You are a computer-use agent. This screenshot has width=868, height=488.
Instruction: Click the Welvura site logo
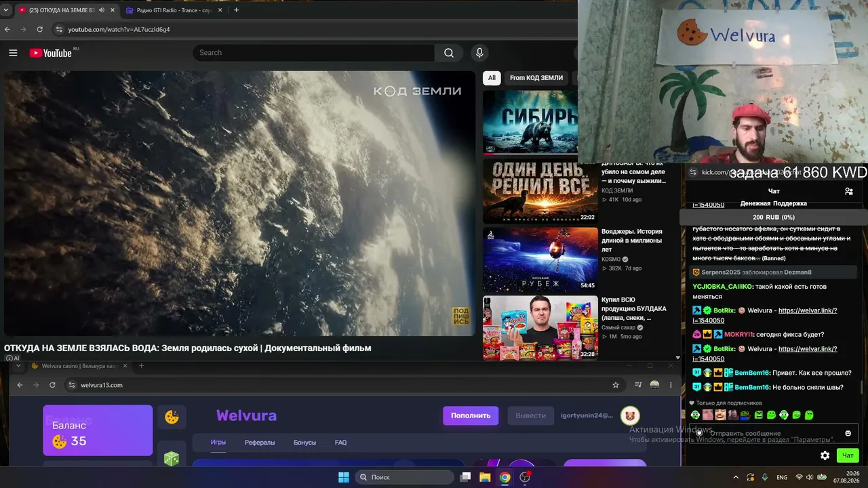pyautogui.click(x=246, y=415)
